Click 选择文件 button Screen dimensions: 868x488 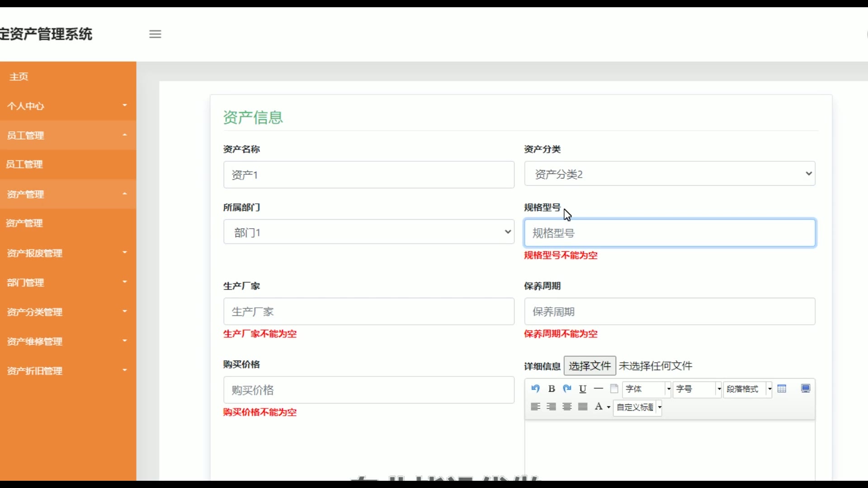pyautogui.click(x=590, y=366)
